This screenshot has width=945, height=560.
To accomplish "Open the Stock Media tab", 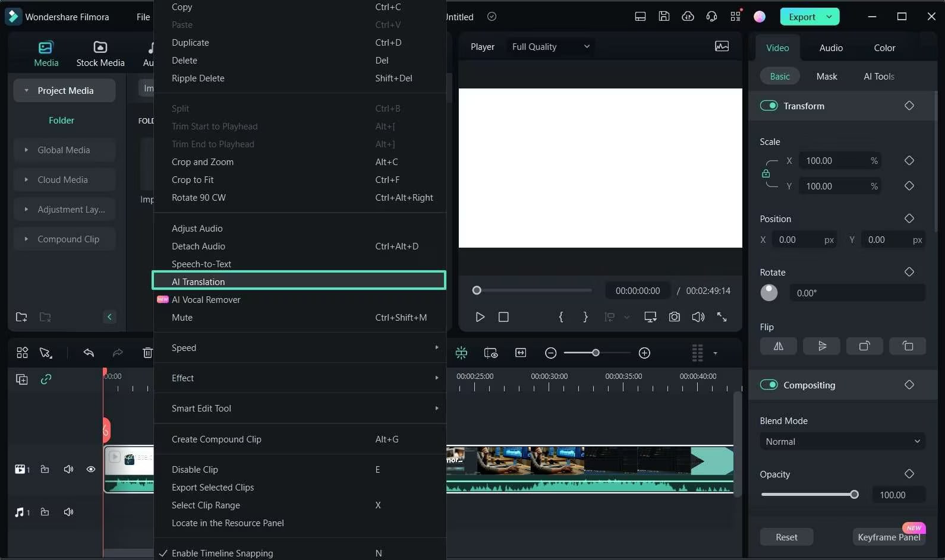I will coord(100,53).
